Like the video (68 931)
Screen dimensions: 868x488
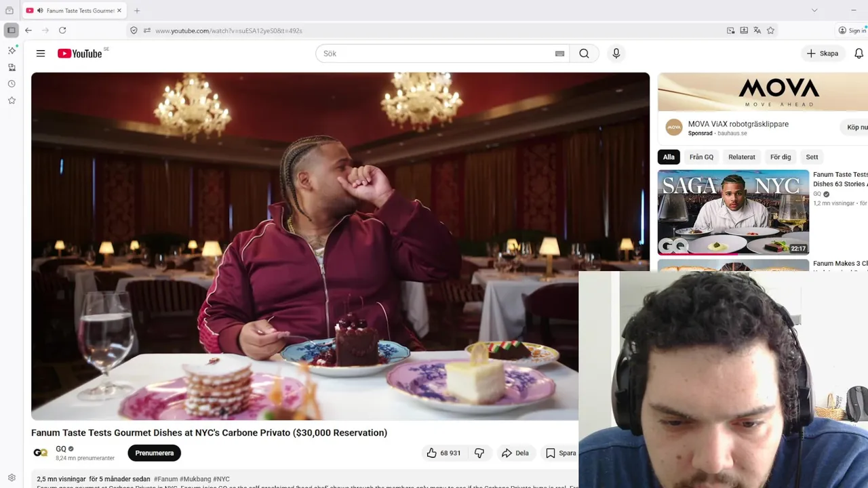[443, 453]
